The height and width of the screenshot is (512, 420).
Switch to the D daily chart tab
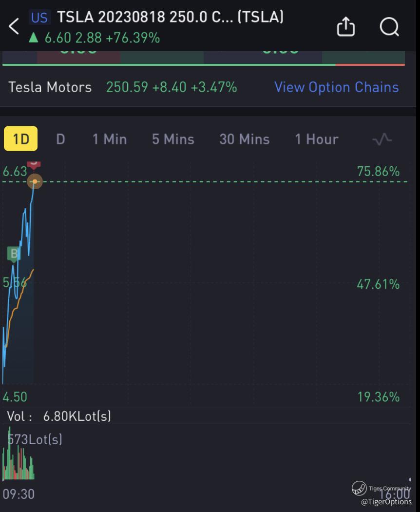pyautogui.click(x=60, y=139)
